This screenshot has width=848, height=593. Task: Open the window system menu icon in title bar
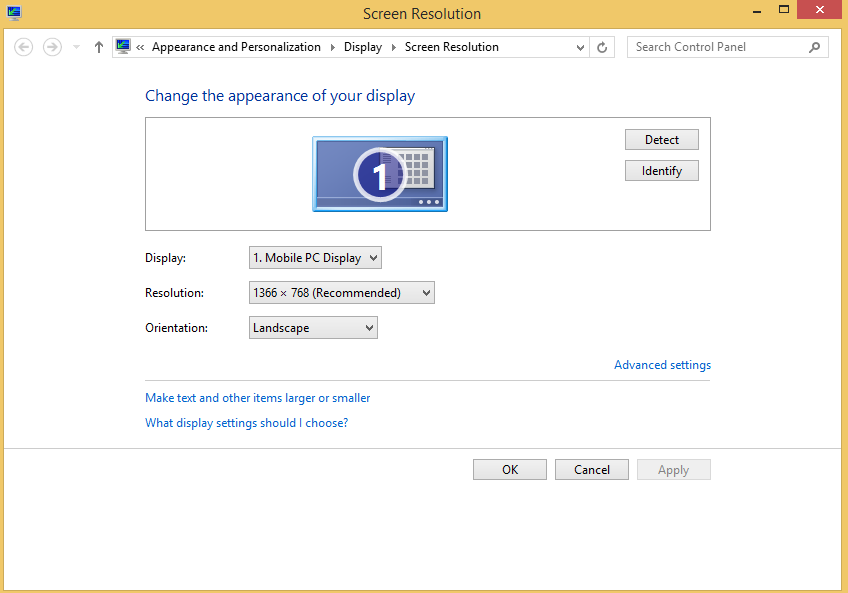tap(14, 13)
